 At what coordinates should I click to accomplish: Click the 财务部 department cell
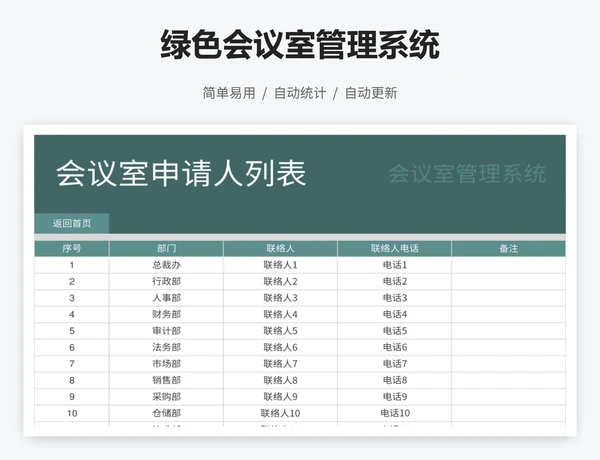point(166,314)
